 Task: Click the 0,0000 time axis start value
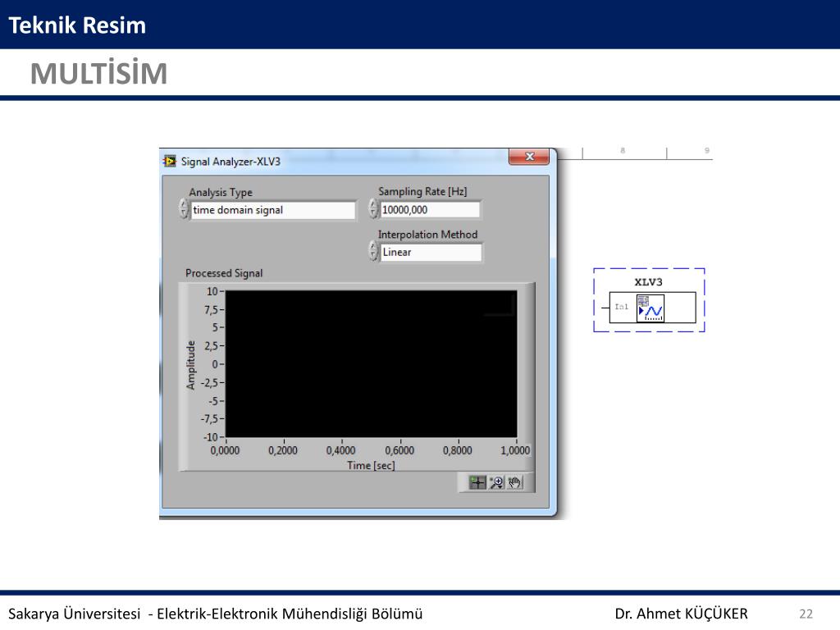[x=225, y=450]
